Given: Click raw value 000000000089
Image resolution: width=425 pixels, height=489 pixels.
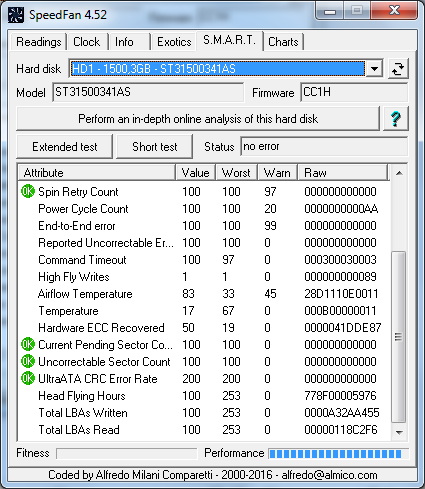Looking at the screenshot, I should coord(340,277).
